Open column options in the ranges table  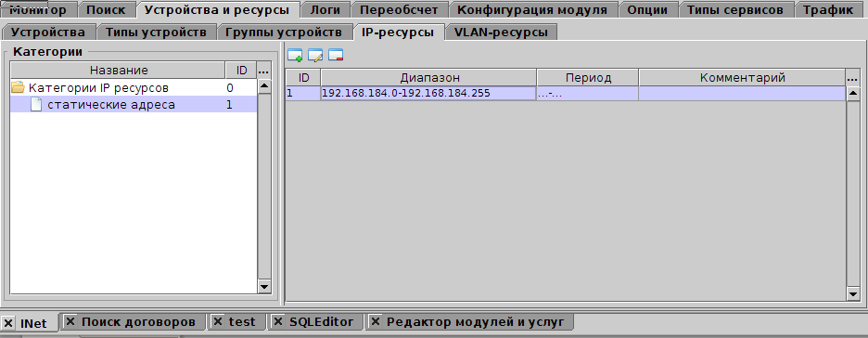pyautogui.click(x=852, y=78)
